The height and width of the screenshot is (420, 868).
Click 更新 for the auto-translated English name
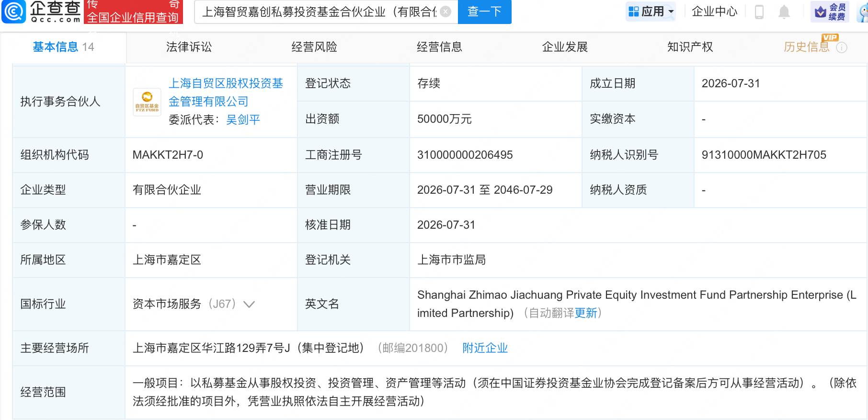pyautogui.click(x=586, y=313)
